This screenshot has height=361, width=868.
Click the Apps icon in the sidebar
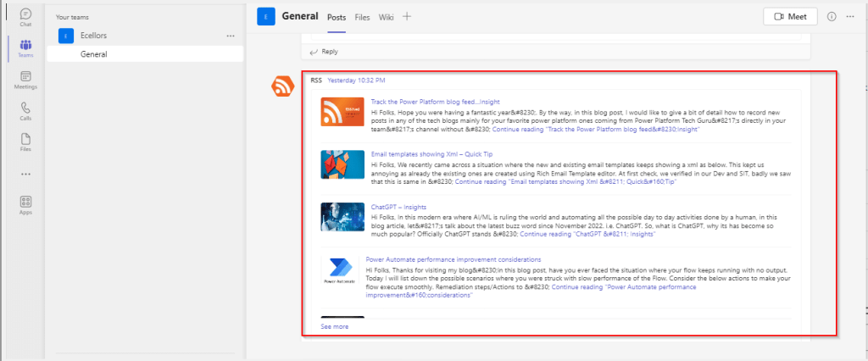(25, 205)
